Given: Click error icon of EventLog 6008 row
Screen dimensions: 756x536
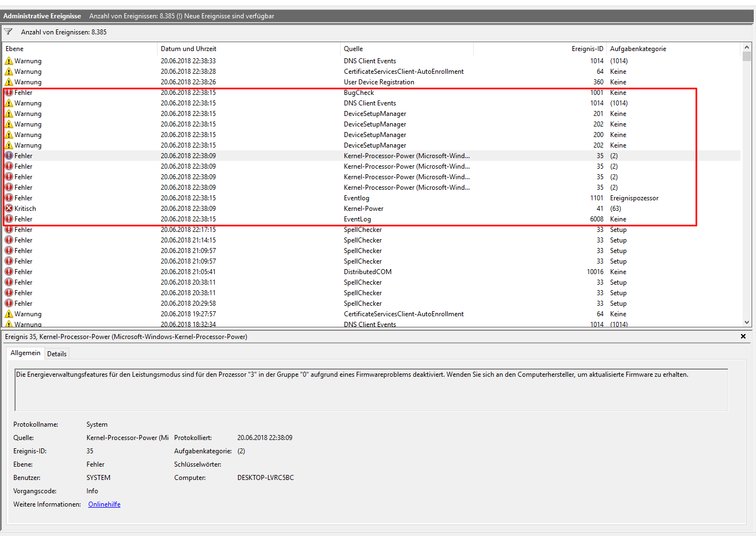Looking at the screenshot, I should 9,219.
